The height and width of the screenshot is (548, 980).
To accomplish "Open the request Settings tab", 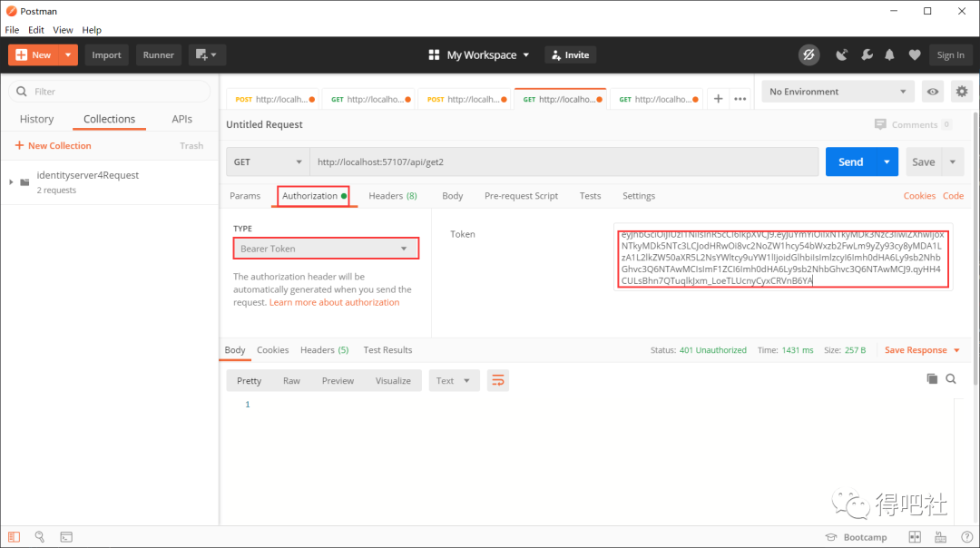I will point(639,196).
